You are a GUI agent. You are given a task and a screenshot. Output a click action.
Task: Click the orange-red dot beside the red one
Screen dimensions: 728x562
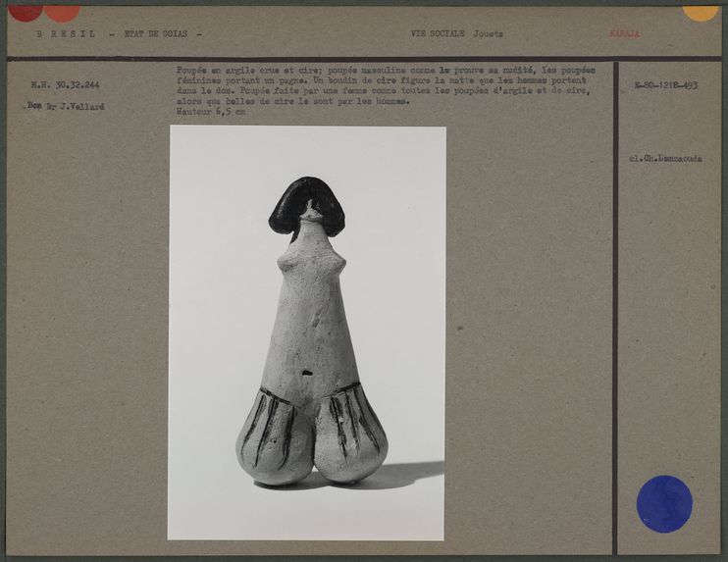[62, 11]
